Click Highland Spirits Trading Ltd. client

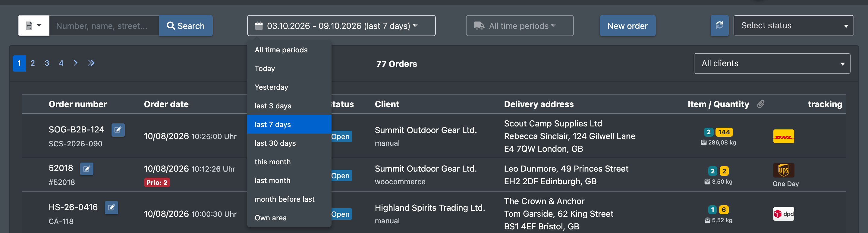click(x=429, y=208)
